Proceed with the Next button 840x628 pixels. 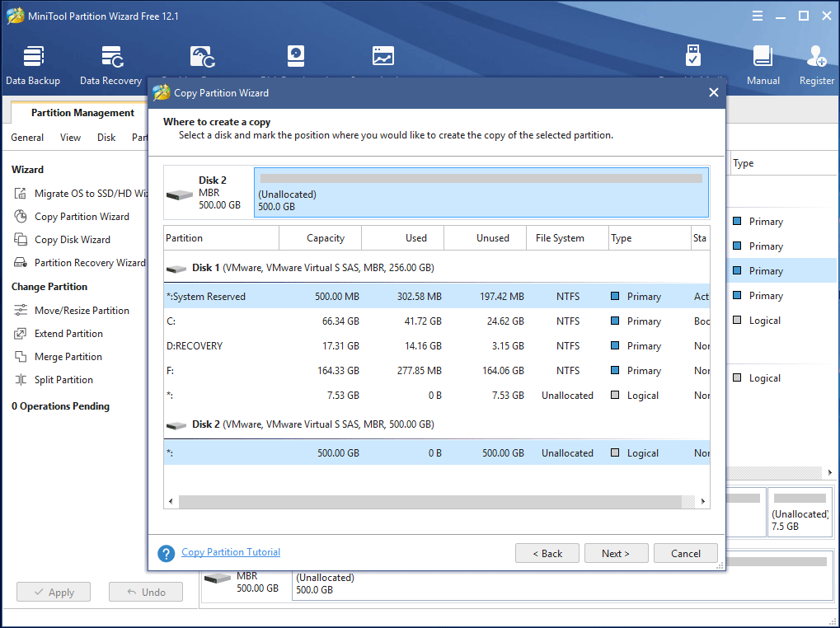point(616,553)
